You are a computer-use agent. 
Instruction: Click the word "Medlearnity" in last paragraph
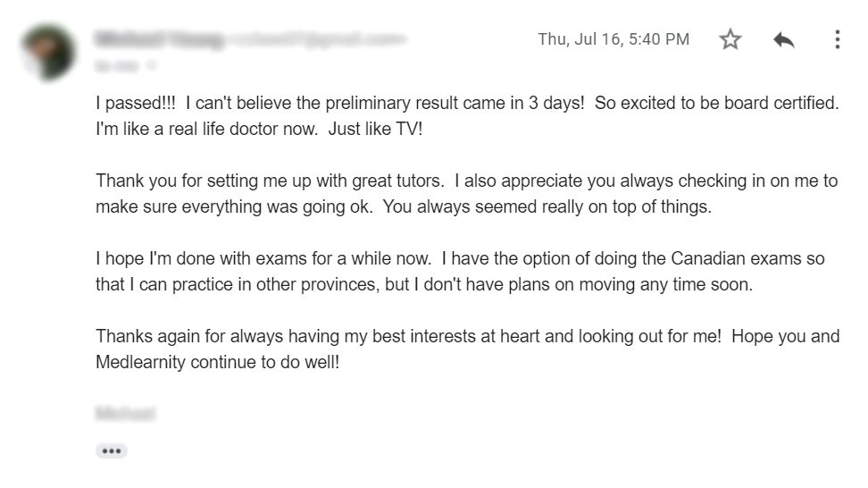[x=140, y=362]
